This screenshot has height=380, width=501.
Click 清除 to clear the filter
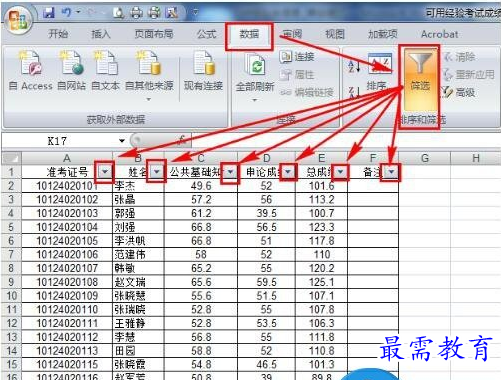tap(459, 57)
